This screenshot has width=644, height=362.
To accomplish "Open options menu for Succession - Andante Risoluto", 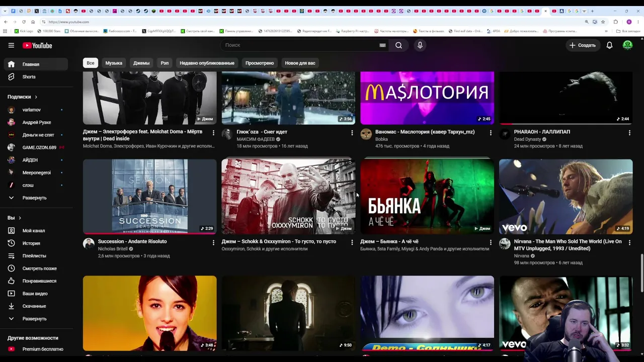I will [x=213, y=242].
